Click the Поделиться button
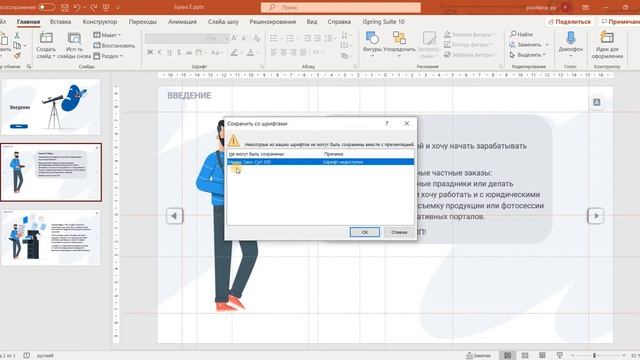The height and width of the screenshot is (360, 640). click(x=569, y=22)
